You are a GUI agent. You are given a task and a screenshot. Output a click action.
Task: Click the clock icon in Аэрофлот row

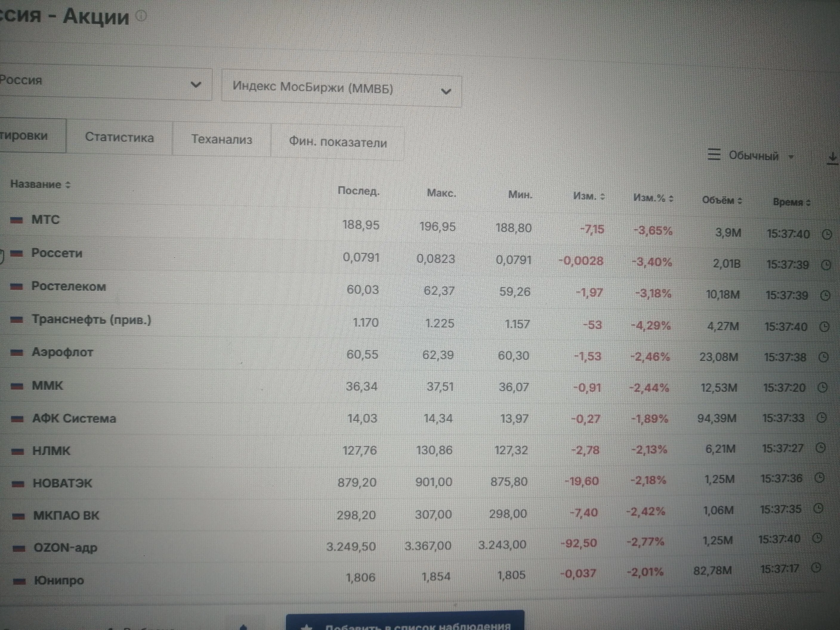point(823,357)
